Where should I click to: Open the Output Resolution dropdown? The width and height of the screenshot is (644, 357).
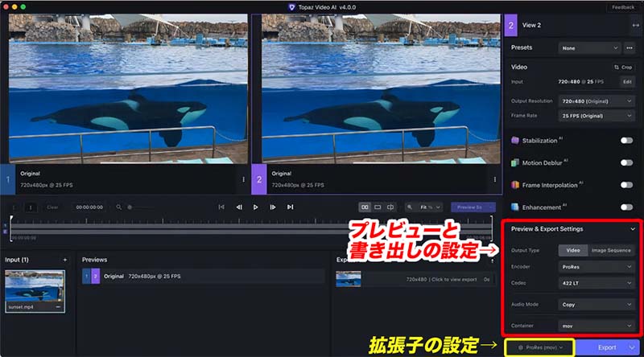[x=597, y=101]
